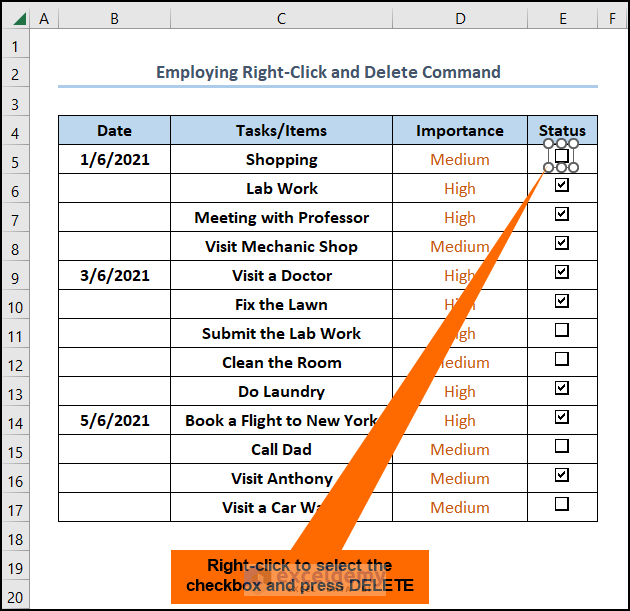The height and width of the screenshot is (611, 630).
Task: Tick the Submit the Lab Work checkbox
Action: (562, 329)
